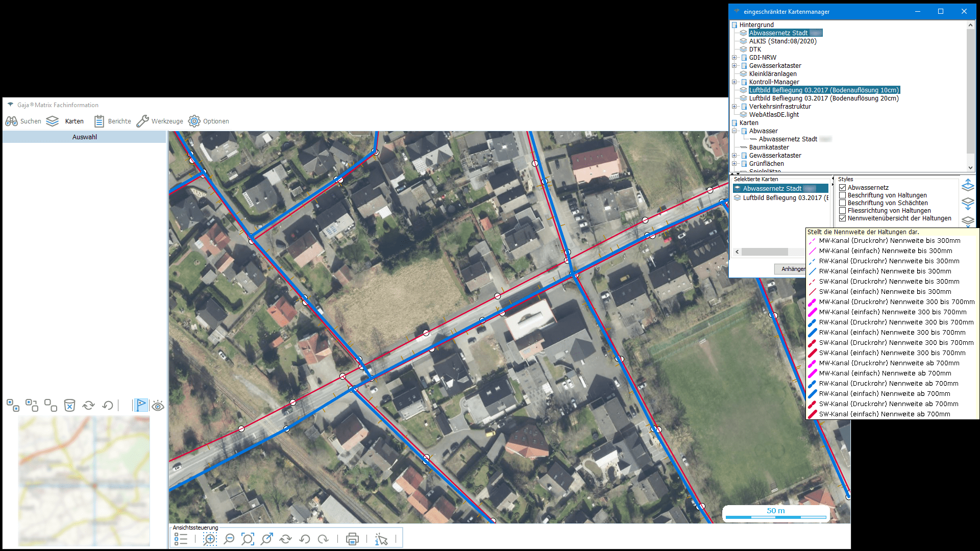
Task: Click the trash bin clear selection icon
Action: pos(69,406)
